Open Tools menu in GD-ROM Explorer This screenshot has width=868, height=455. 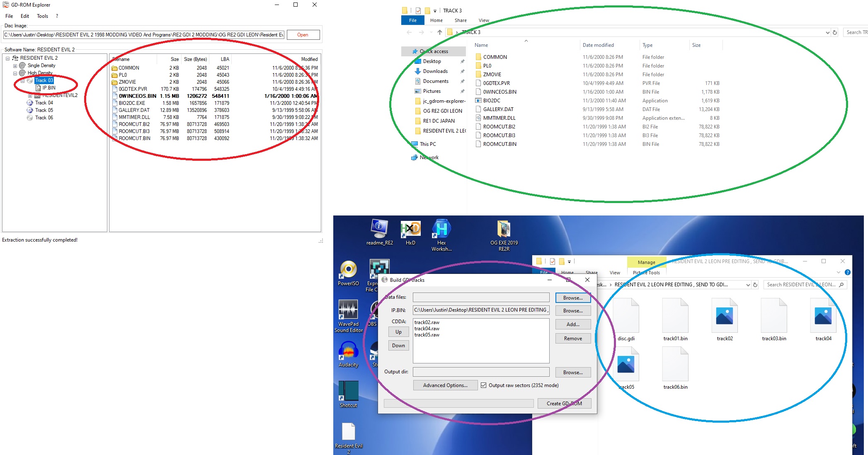(x=42, y=16)
